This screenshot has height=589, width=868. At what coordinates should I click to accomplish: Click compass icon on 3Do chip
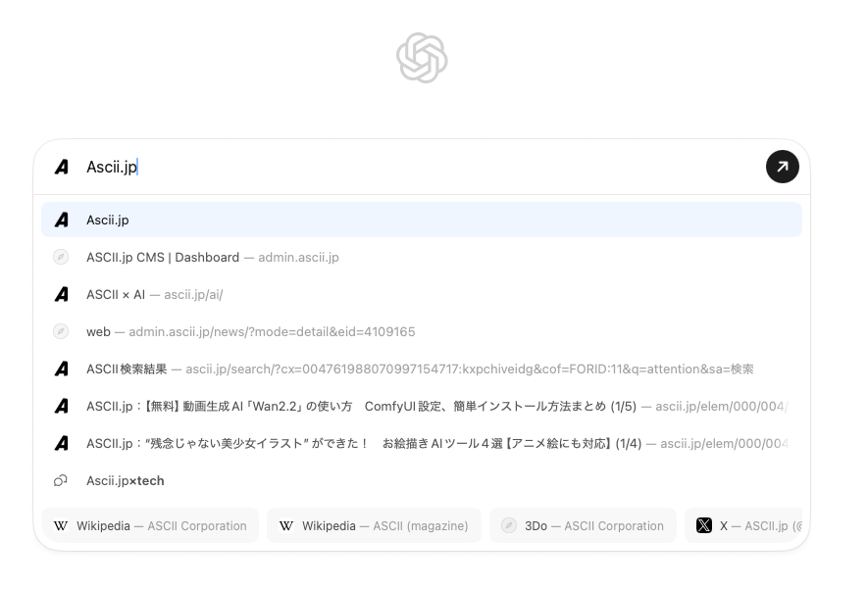(x=509, y=525)
